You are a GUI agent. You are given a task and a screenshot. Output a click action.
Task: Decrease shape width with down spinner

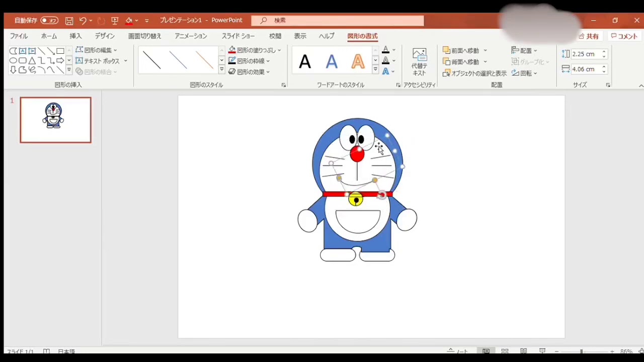point(604,71)
